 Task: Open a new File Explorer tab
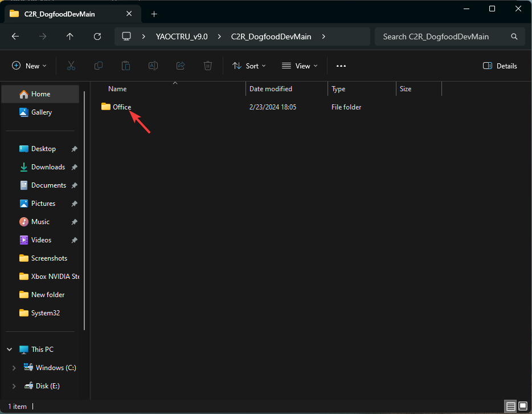pyautogui.click(x=154, y=14)
